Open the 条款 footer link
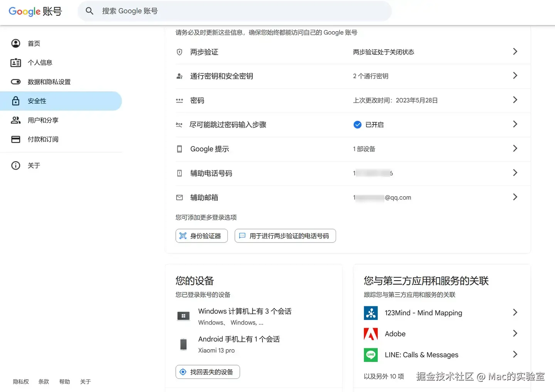The height and width of the screenshot is (392, 555). (x=44, y=382)
